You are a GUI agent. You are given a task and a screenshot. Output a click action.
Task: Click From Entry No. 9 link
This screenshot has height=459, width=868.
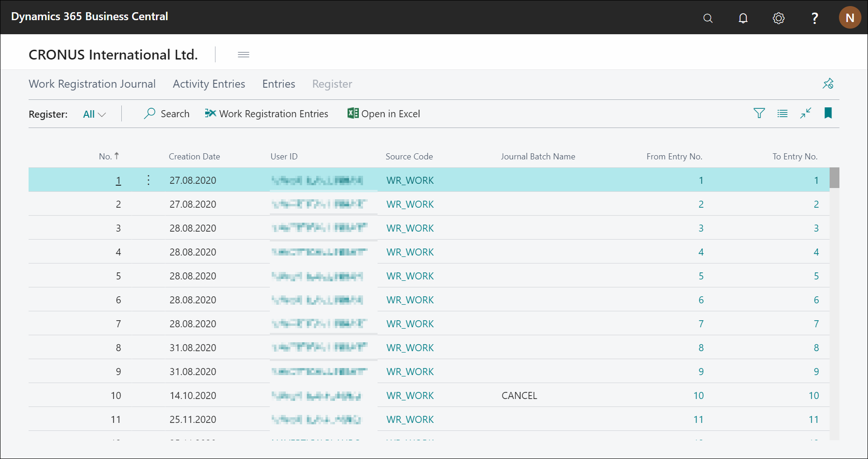click(x=701, y=372)
